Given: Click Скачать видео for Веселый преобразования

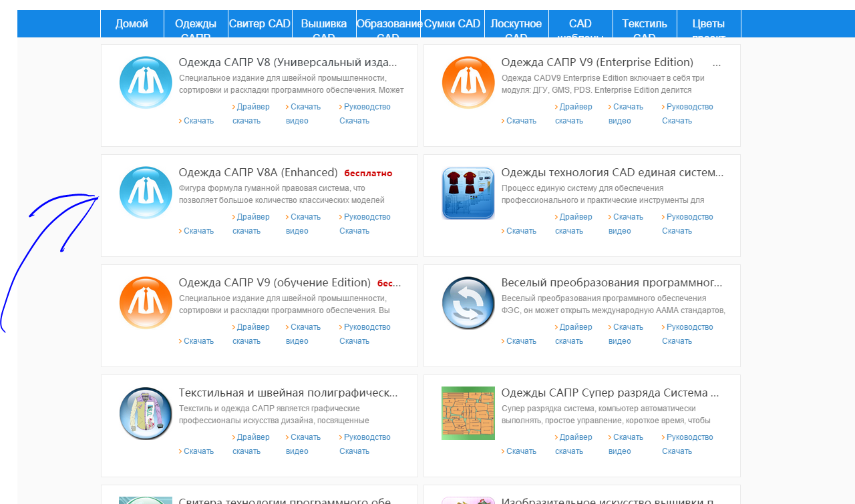Looking at the screenshot, I should 626,334.
